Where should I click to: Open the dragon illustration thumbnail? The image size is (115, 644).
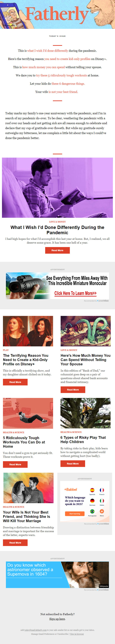(86, 331)
